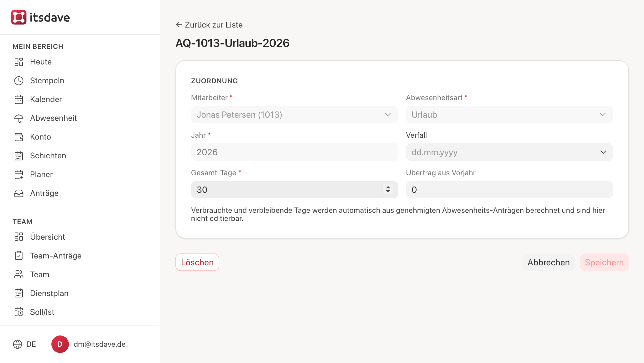Click the Kalender calendar icon
Image resolution: width=644 pixels, height=363 pixels.
(x=19, y=100)
